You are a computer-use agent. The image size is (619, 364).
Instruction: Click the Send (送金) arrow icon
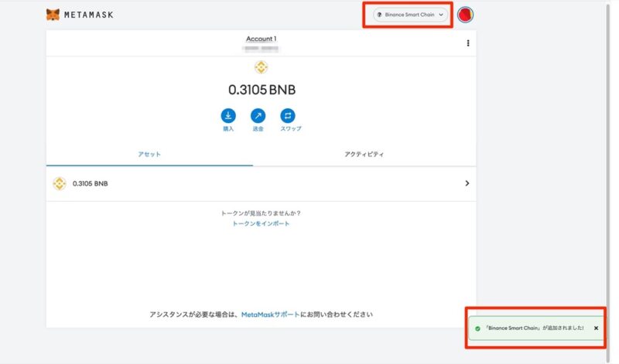tap(258, 116)
